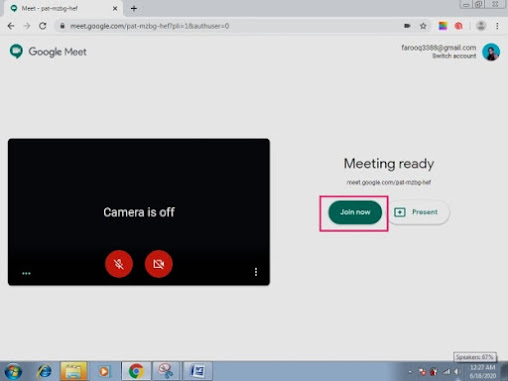Click the padlock site info icon
This screenshot has width=508, height=381.
(62, 26)
